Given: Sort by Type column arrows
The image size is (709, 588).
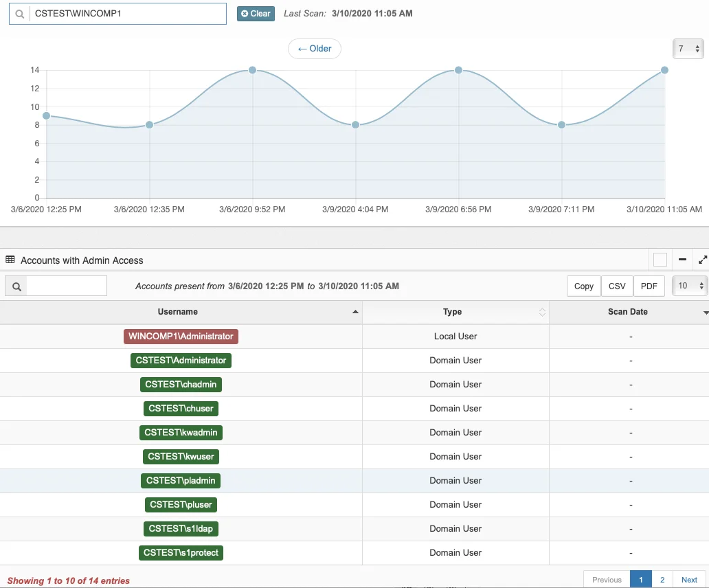Looking at the screenshot, I should click(542, 312).
